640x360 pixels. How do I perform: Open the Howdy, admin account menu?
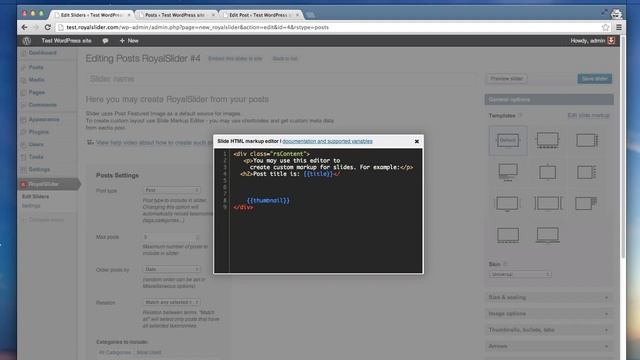[x=592, y=41]
